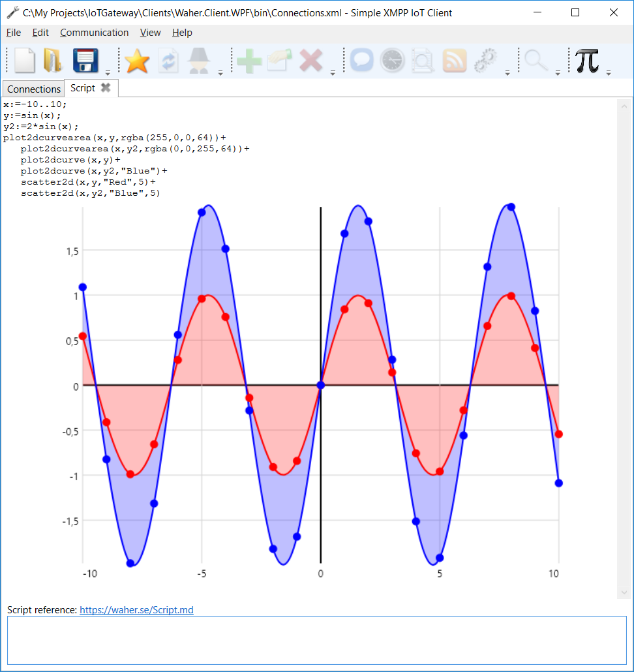Open the Communication menu

94,33
